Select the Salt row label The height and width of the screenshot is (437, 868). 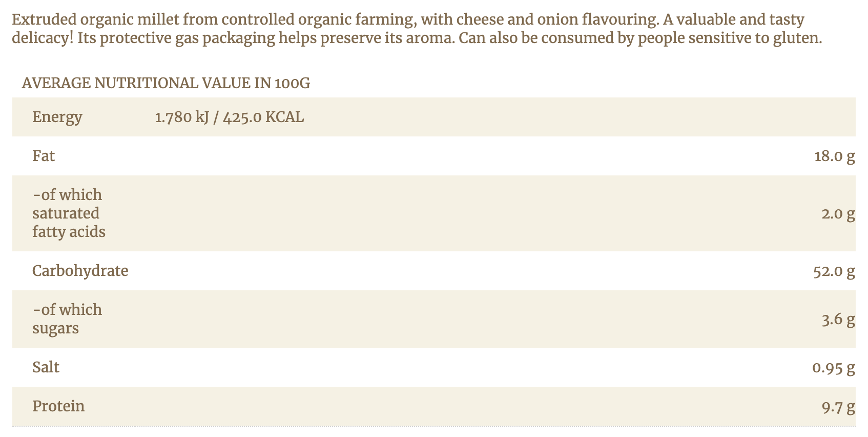pyautogui.click(x=46, y=367)
